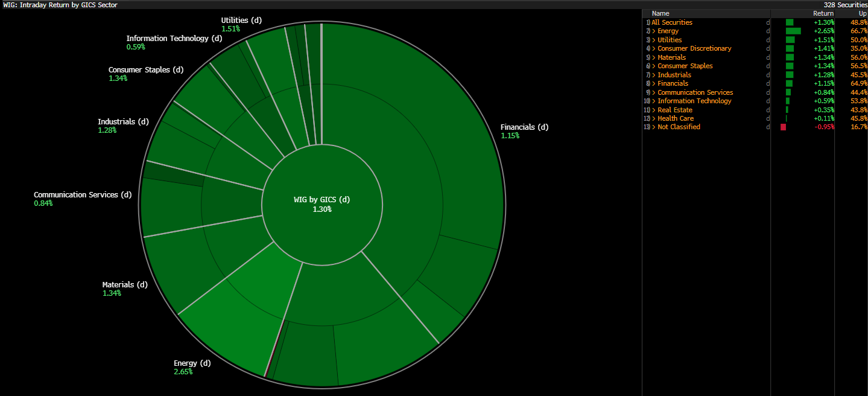Select the Information Technology (d) chart label
This screenshot has width=868, height=396.
click(174, 39)
